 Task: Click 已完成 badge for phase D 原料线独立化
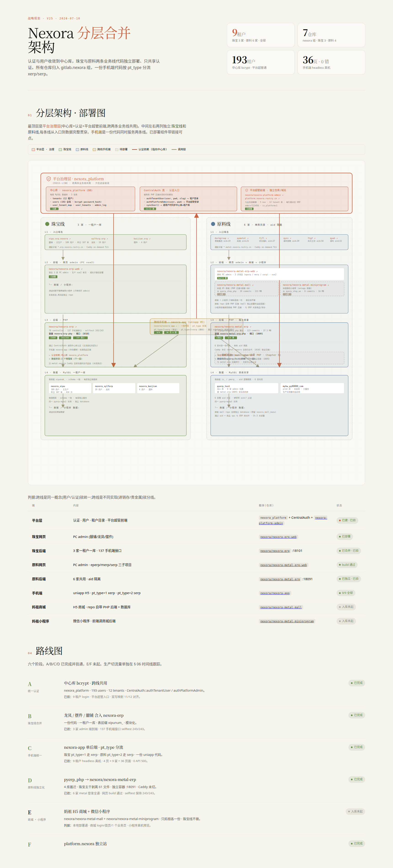pos(357,779)
